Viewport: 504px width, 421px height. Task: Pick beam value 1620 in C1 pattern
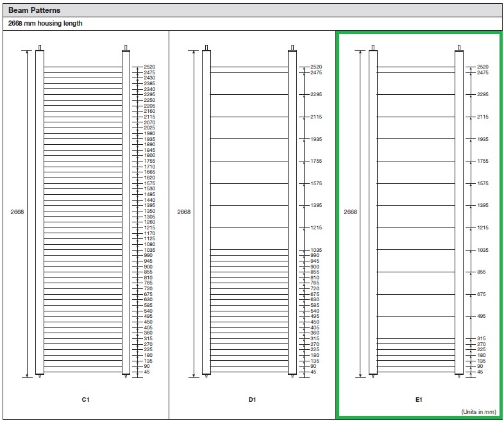(x=149, y=178)
